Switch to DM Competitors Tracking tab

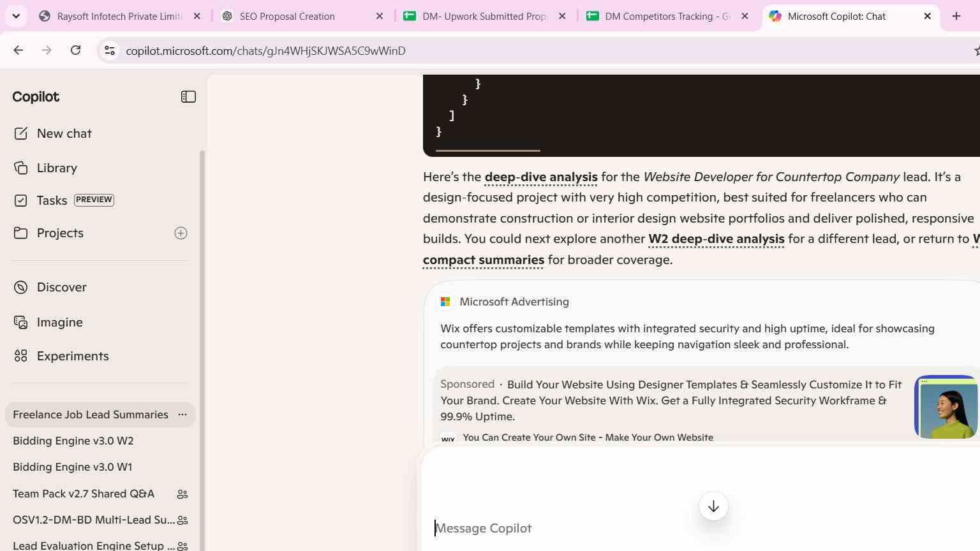click(667, 17)
